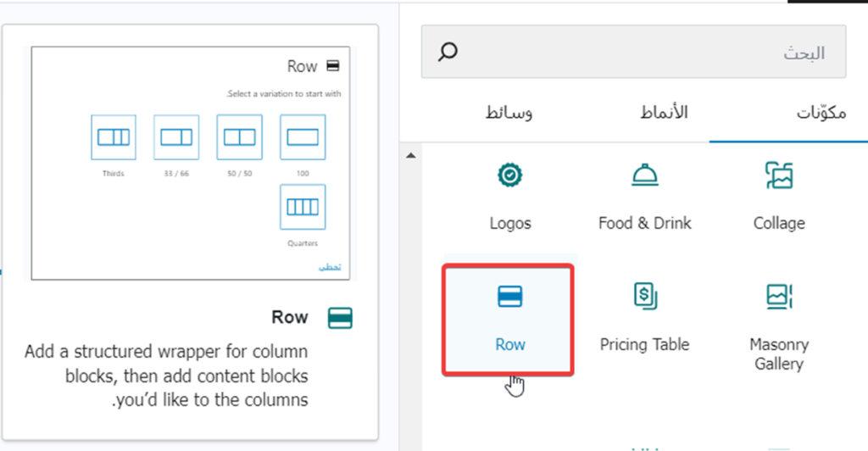The image size is (868, 451).
Task: Choose the Quarters row variation
Action: pyautogui.click(x=303, y=207)
